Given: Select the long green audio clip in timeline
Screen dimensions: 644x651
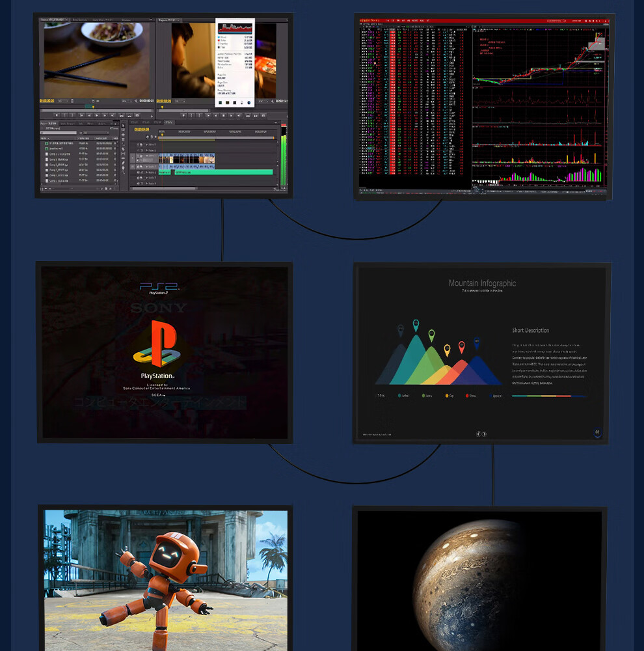Looking at the screenshot, I should [x=224, y=172].
